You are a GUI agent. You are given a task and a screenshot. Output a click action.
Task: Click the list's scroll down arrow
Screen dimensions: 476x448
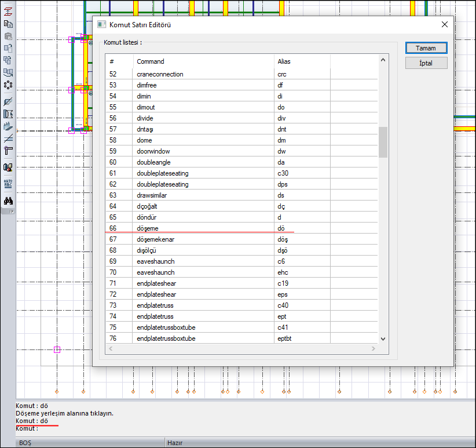pyautogui.click(x=383, y=339)
